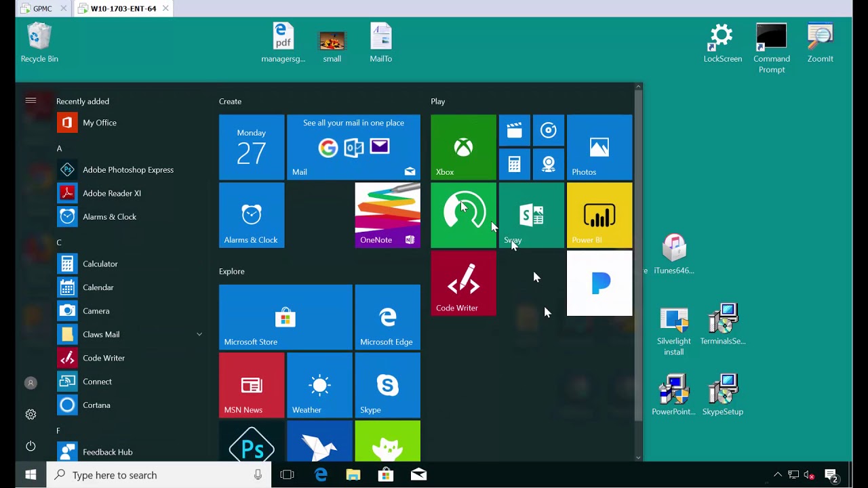
Task: Open Settings from the Start menu rail
Action: (31, 414)
